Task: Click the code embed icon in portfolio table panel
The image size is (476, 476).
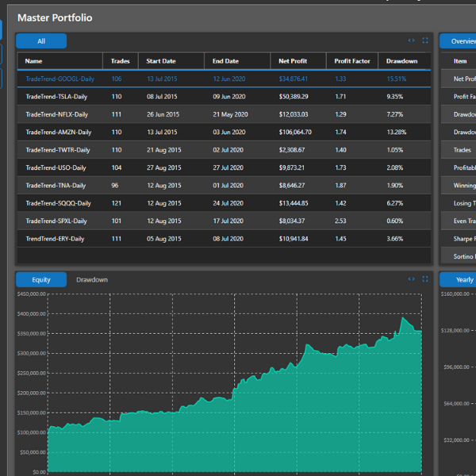Action: [411, 40]
